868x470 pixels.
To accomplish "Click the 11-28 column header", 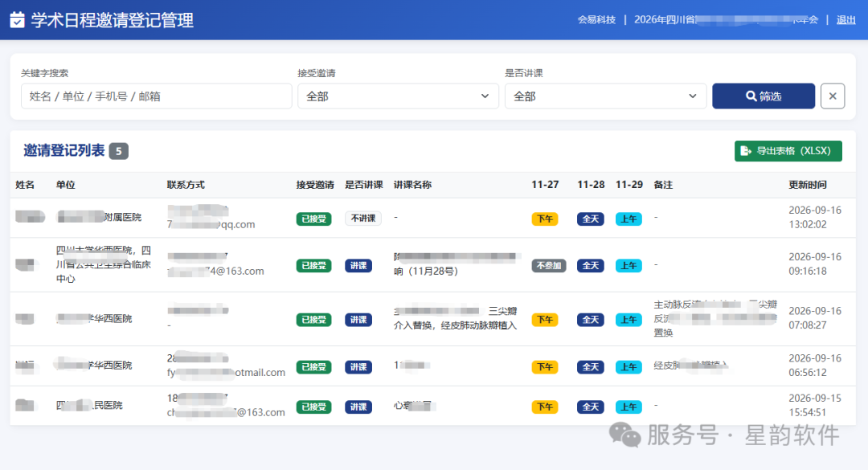I will coord(591,185).
